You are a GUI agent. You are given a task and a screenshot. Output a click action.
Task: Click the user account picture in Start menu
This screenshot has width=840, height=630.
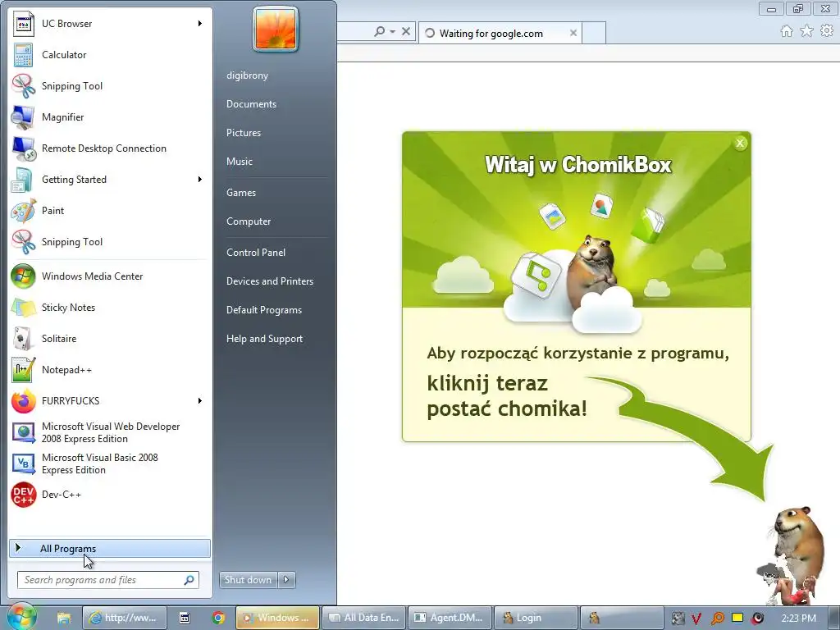coord(276,29)
